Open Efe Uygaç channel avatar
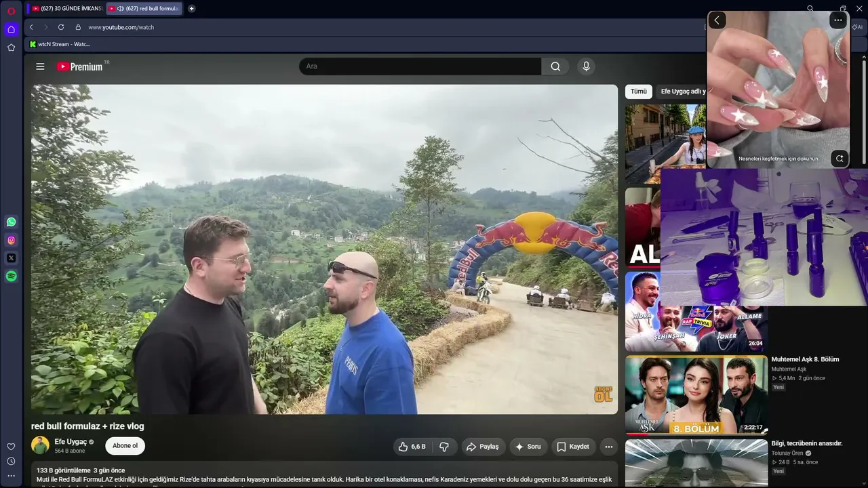This screenshot has height=488, width=868. [41, 445]
